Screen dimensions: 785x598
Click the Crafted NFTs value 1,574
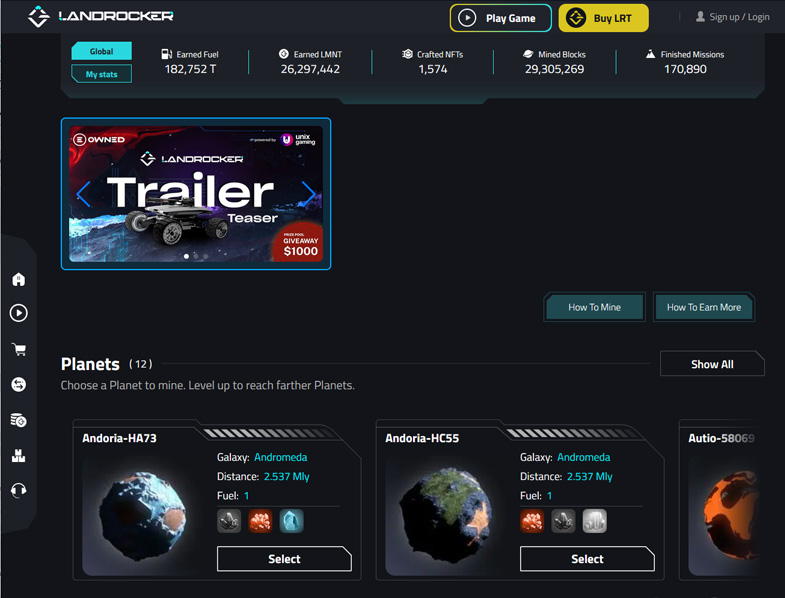[433, 69]
